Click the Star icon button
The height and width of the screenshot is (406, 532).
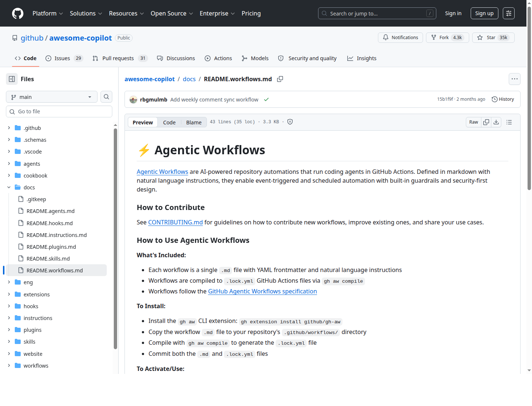pos(493,38)
